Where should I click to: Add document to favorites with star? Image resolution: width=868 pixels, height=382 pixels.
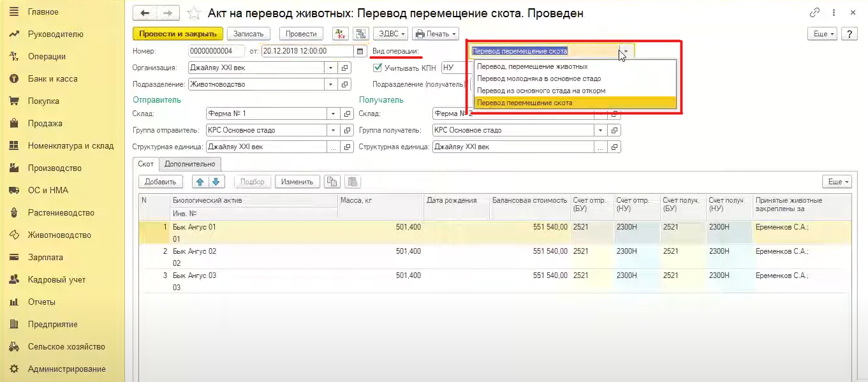[x=195, y=13]
